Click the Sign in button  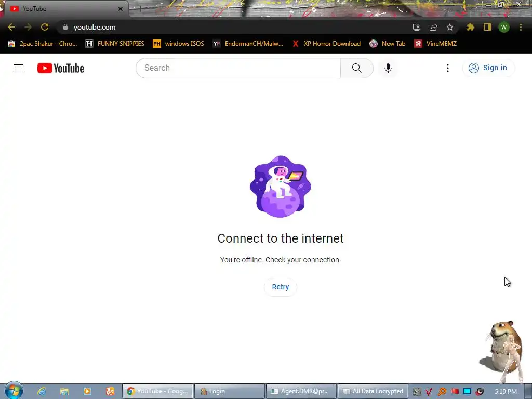coord(488,68)
